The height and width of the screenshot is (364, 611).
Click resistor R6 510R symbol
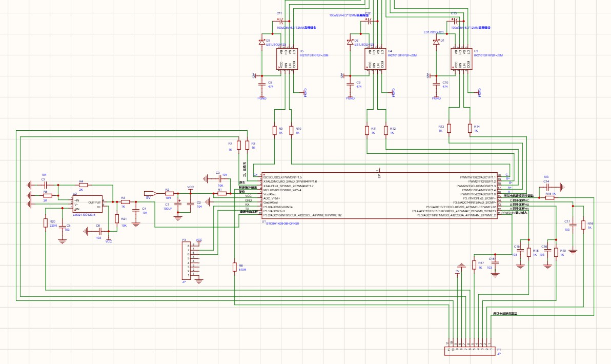pos(235,267)
